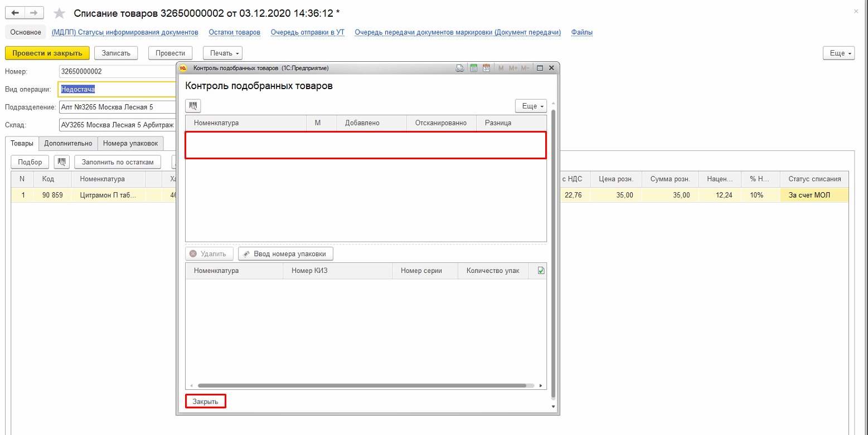
Task: Click Ввод номера упаковки button
Action: (285, 254)
